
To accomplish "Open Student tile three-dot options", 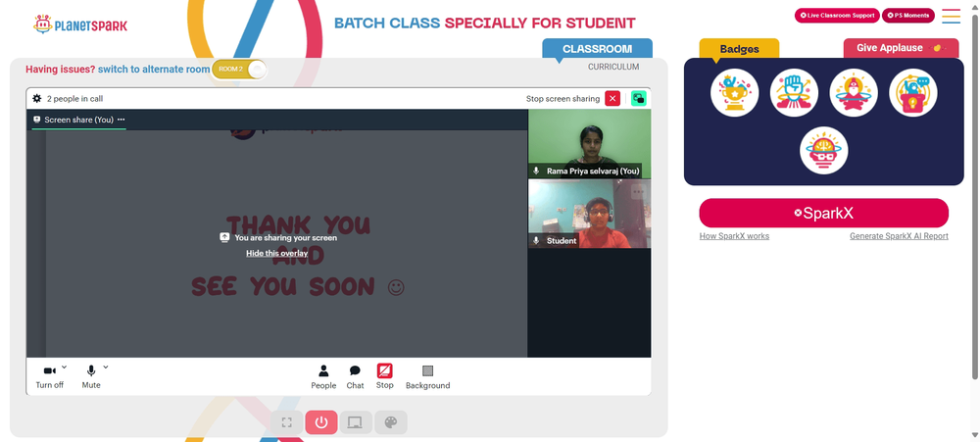I will click(x=638, y=193).
